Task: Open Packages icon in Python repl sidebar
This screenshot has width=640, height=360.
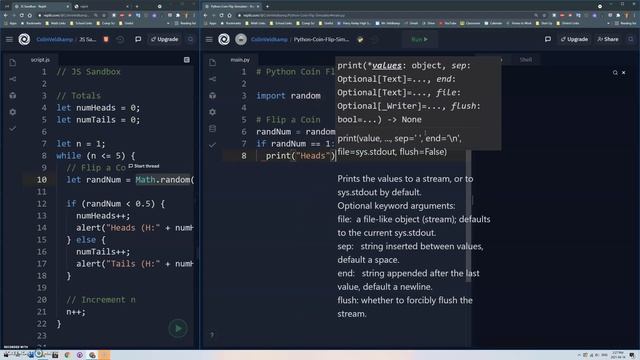Action: (x=212, y=96)
